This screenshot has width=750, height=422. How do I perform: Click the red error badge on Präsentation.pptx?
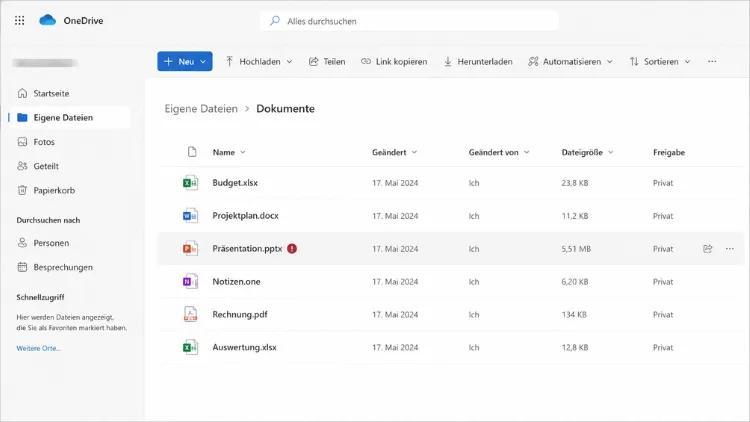[292, 249]
